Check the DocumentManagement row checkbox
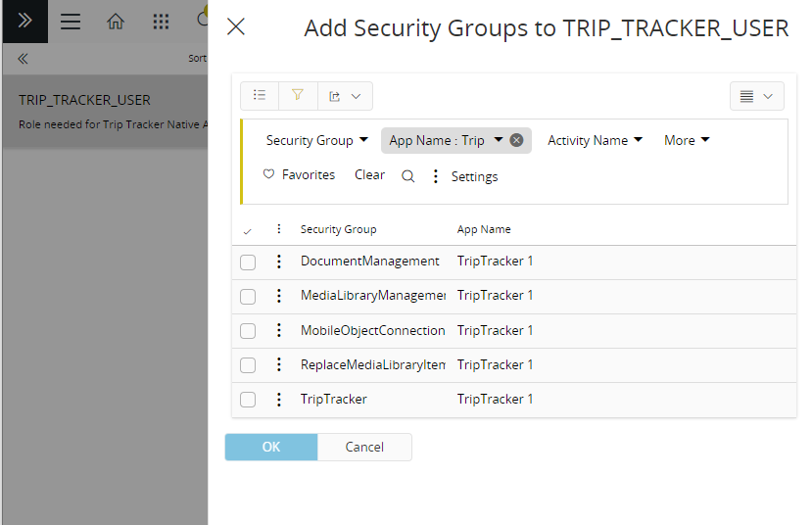 (248, 262)
